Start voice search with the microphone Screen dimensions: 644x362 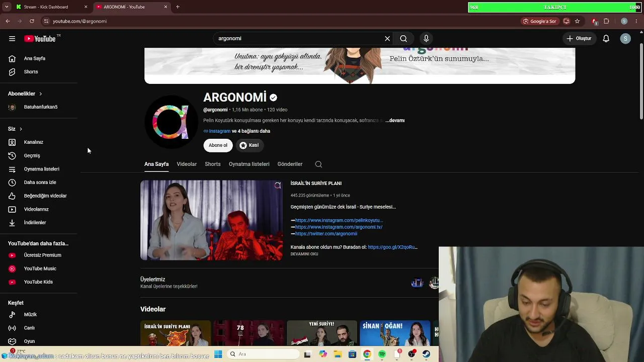[426, 39]
